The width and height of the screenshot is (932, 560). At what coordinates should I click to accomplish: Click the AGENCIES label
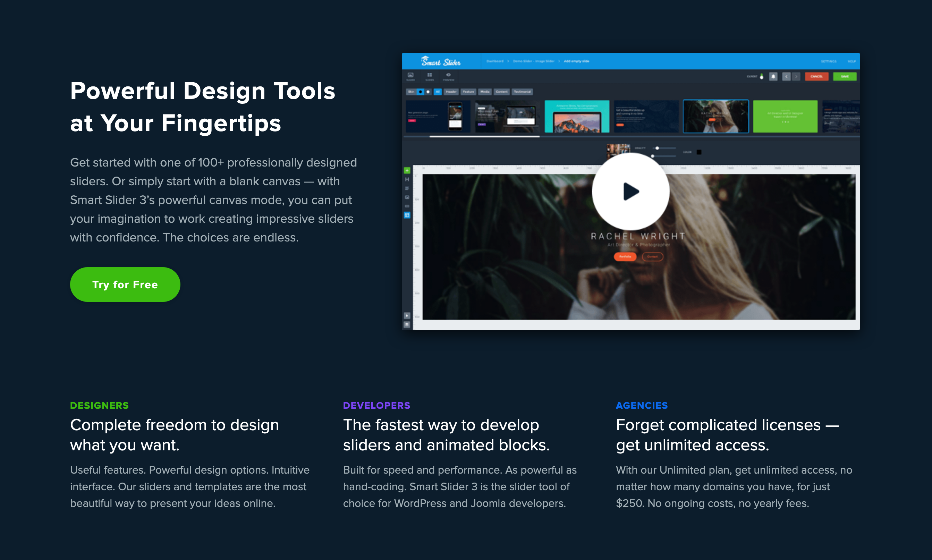(642, 405)
